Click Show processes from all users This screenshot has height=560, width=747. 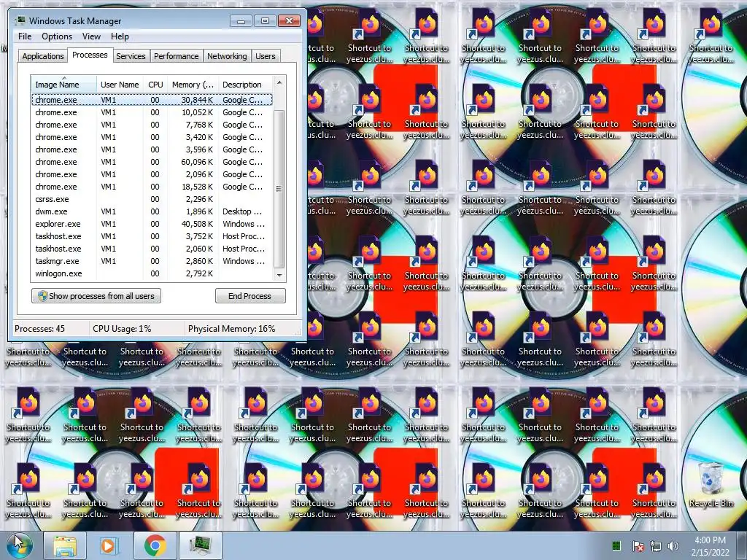click(x=96, y=296)
